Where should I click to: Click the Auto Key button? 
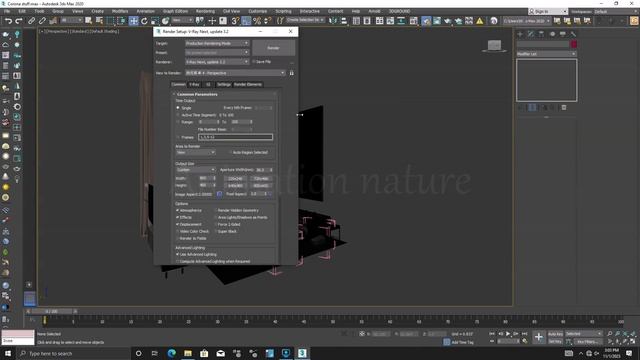coord(555,334)
